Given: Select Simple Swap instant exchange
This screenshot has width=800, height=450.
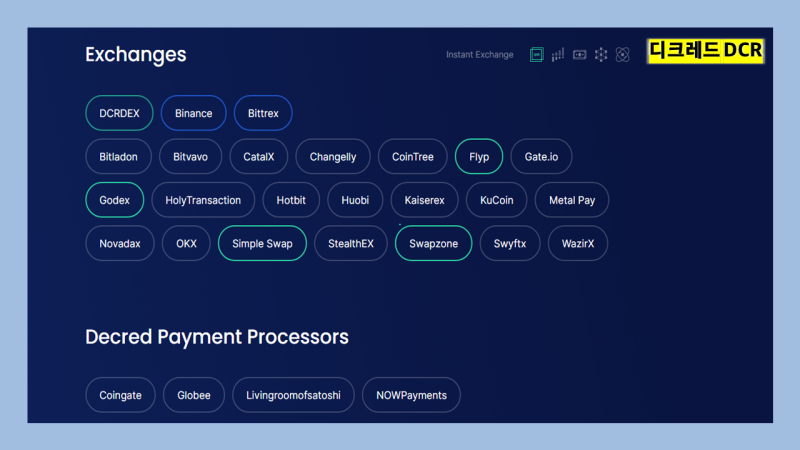Looking at the screenshot, I should pyautogui.click(x=262, y=243).
